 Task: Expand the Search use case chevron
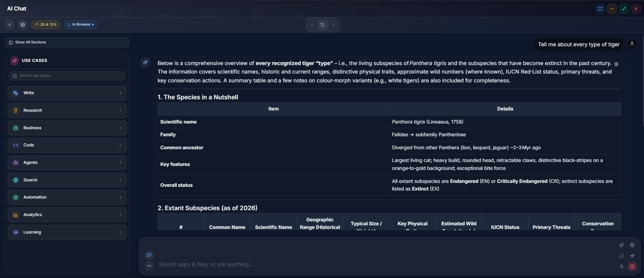(x=120, y=180)
